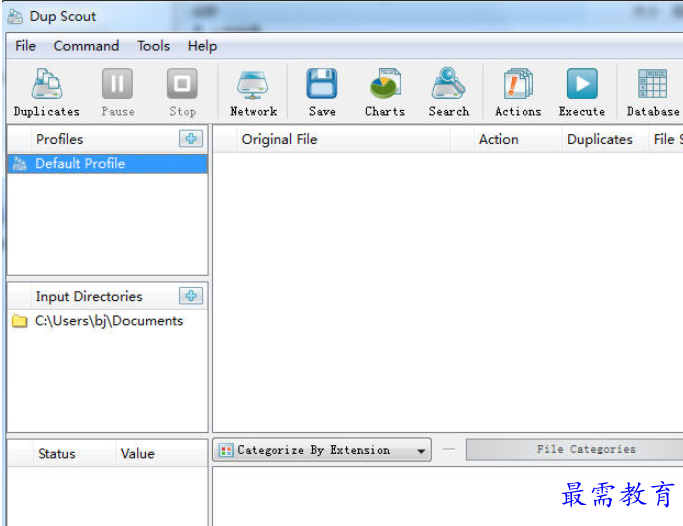
Task: Expand the Categorize By Extension dropdown
Action: 322,450
